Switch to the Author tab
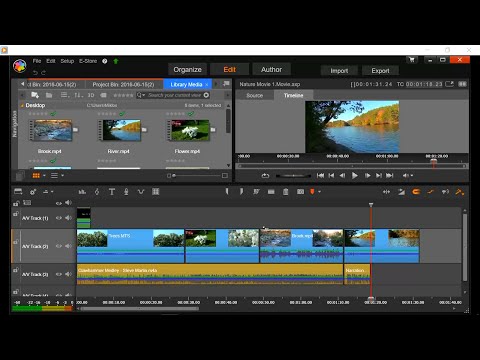This screenshot has width=480, height=360. 271,70
